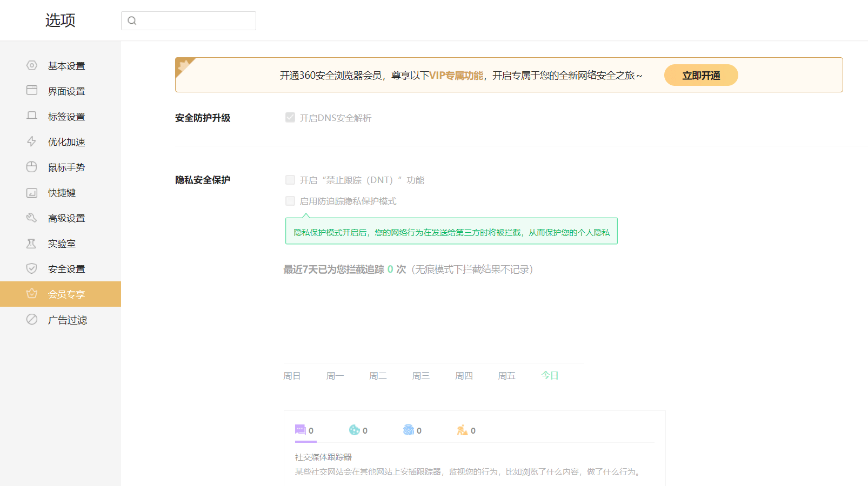This screenshot has height=486, width=868.
Task: Open interface settings via its window icon
Action: click(x=32, y=90)
